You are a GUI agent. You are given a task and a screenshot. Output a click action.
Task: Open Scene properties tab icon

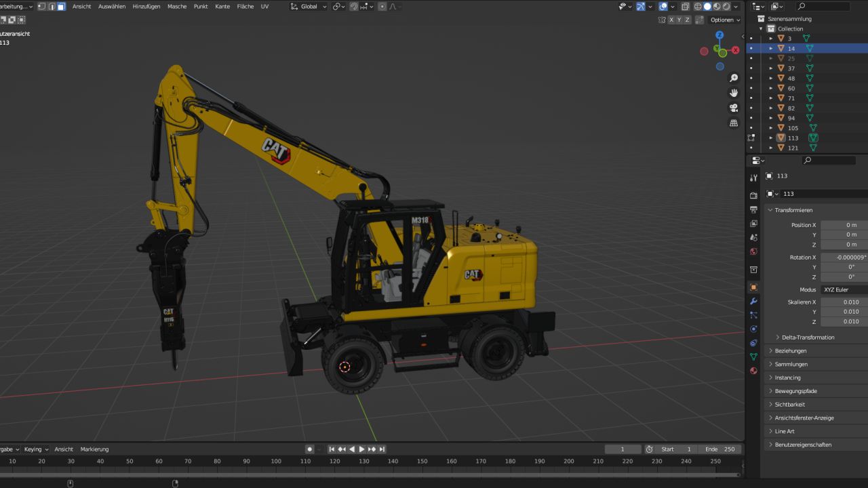point(753,237)
